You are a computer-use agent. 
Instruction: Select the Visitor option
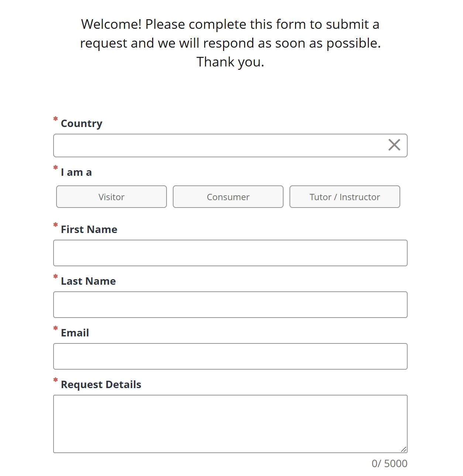(x=111, y=196)
